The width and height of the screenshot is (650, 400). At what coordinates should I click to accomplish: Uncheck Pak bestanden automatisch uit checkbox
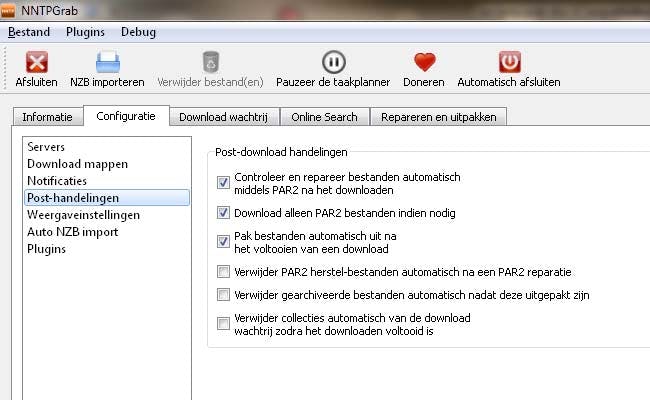click(x=223, y=241)
